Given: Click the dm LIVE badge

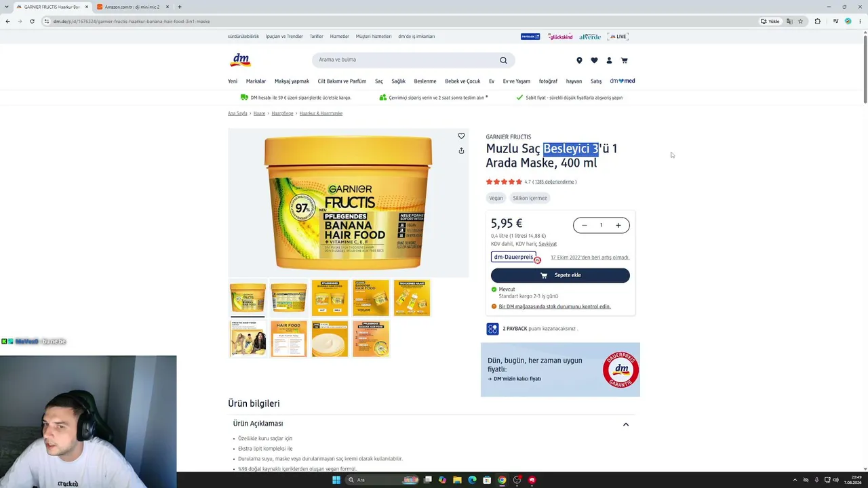Looking at the screenshot, I should [618, 37].
